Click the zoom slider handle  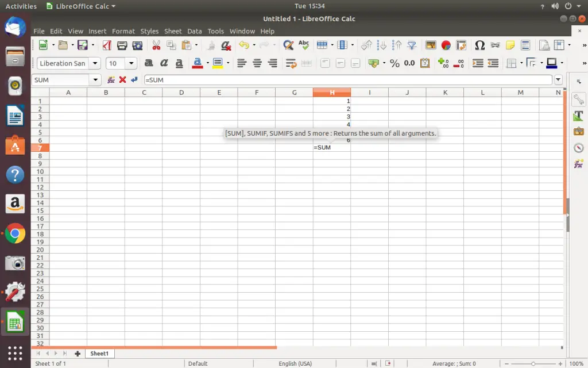[533, 363]
